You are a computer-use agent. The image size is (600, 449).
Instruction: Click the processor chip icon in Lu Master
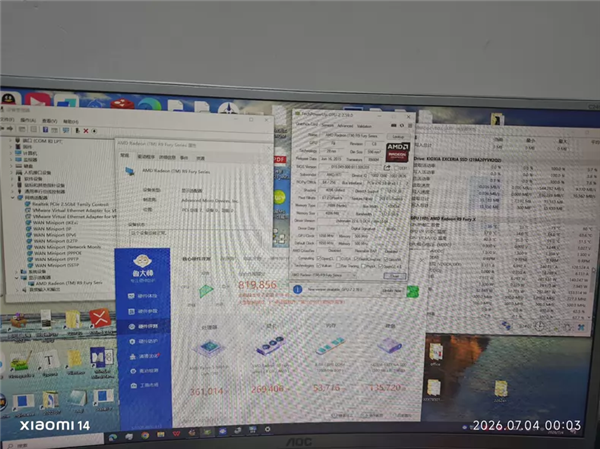tap(209, 348)
